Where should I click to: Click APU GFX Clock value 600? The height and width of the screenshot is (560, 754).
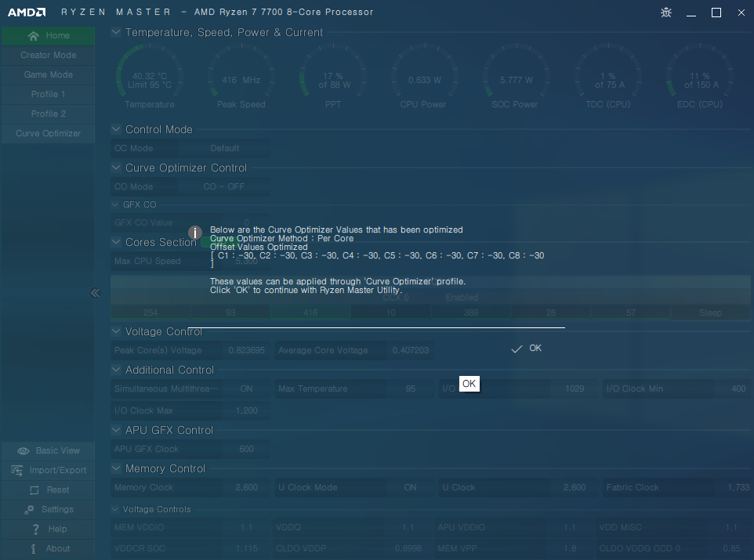point(246,449)
